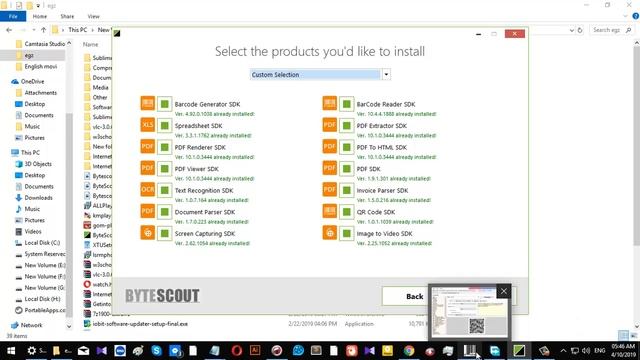640x360 pixels.
Task: Click the taskbar preview window thumbnail
Action: [x=469, y=312]
